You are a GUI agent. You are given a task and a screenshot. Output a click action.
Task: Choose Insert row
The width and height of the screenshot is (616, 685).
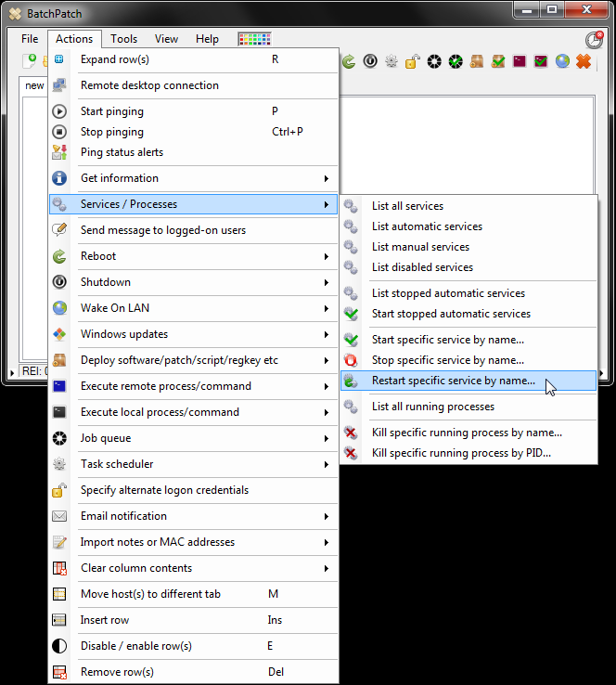[194, 620]
